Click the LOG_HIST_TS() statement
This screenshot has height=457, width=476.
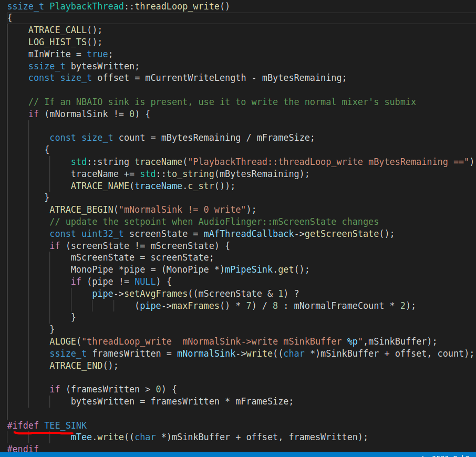click(x=65, y=42)
